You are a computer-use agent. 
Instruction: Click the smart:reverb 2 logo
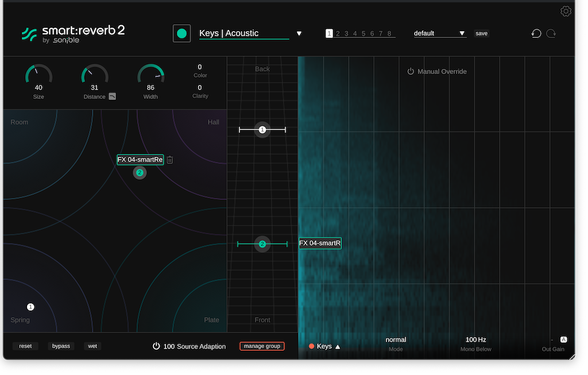(73, 34)
